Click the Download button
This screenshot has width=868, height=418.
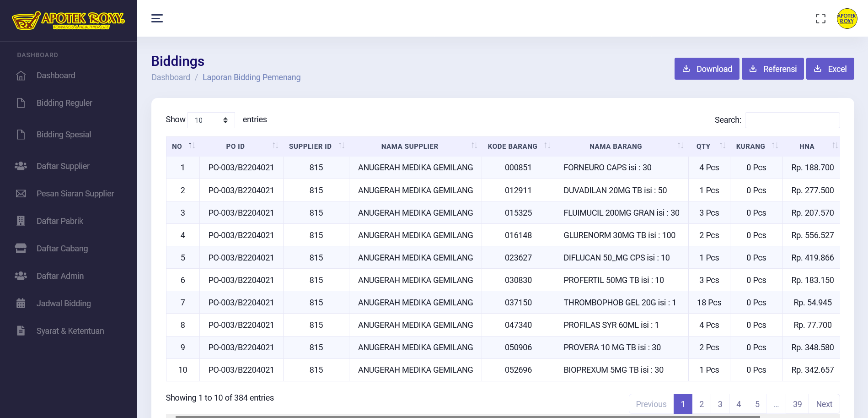(707, 69)
